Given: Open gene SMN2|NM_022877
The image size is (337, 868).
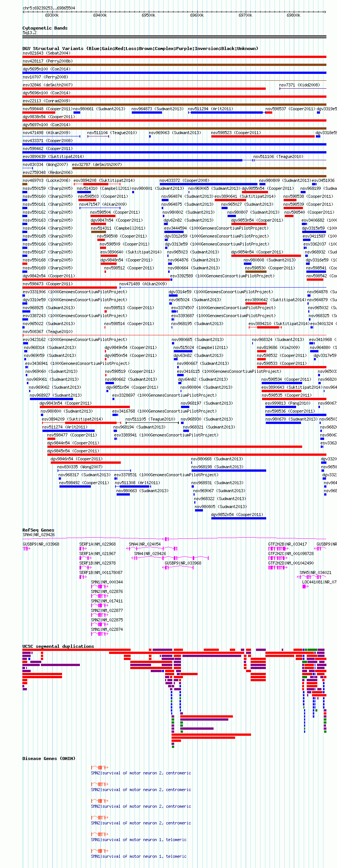Looking at the screenshot, I should pos(107,610).
